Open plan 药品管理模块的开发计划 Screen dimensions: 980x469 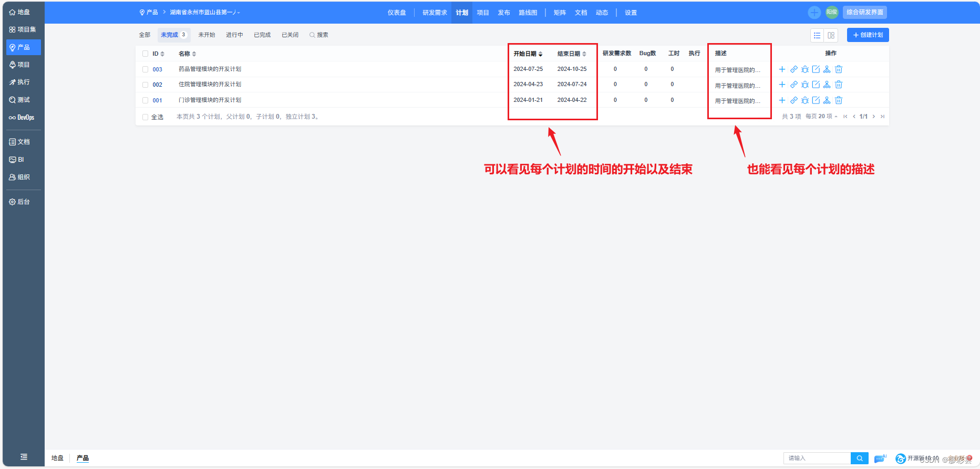pyautogui.click(x=210, y=69)
